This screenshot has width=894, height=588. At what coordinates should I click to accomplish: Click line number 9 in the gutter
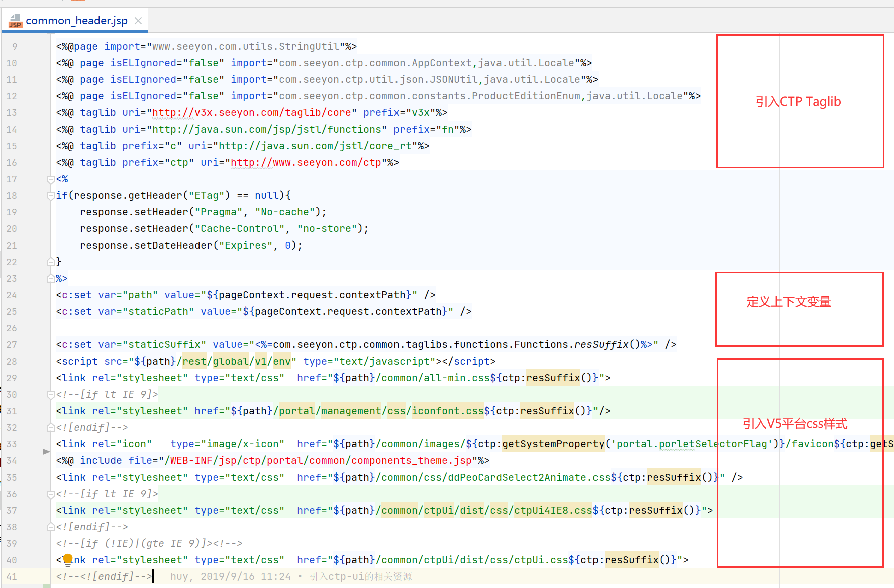pyautogui.click(x=15, y=47)
